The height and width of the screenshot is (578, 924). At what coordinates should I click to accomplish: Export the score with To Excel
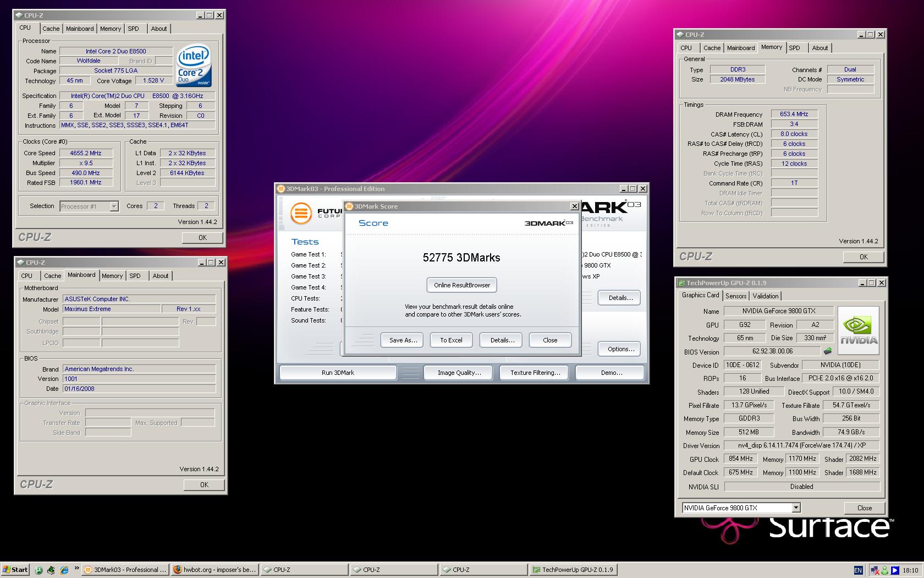451,340
